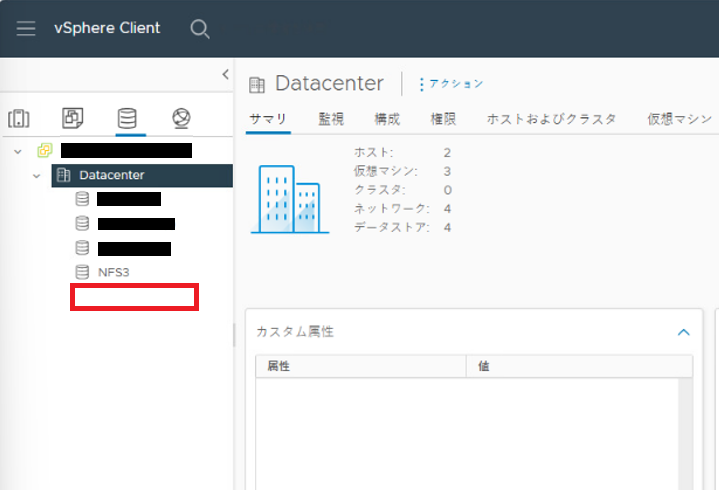
Task: Open the アクション dropdown menu
Action: point(451,84)
